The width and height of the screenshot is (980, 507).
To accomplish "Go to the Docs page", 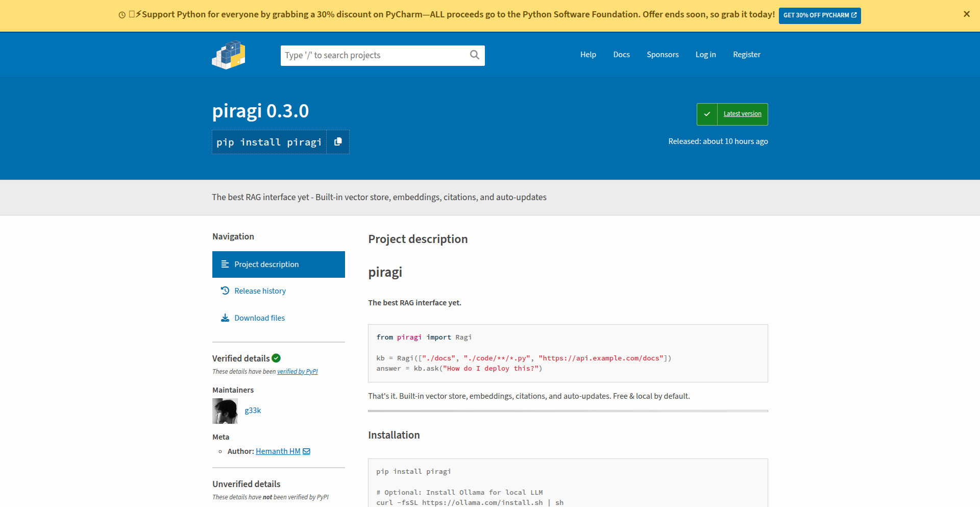I will tap(621, 55).
